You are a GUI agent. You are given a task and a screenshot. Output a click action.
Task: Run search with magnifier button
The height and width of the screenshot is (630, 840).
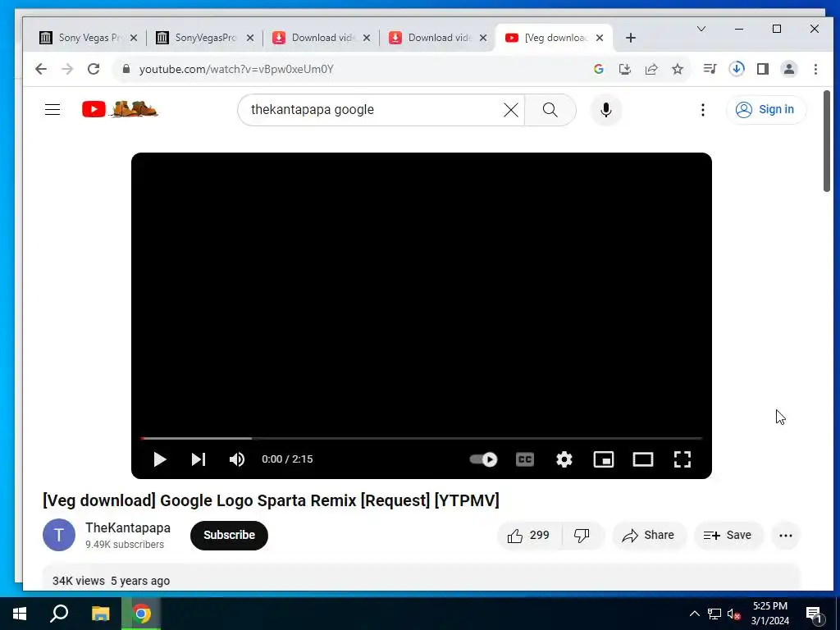tap(550, 110)
